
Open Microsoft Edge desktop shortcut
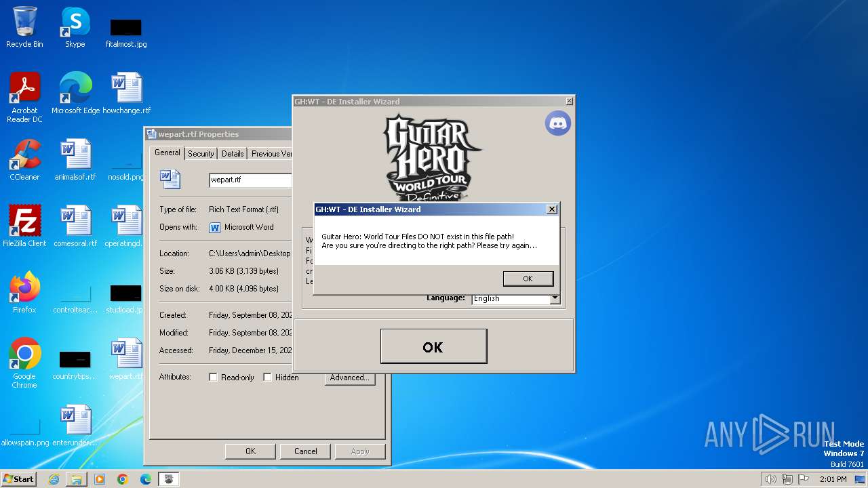click(75, 93)
